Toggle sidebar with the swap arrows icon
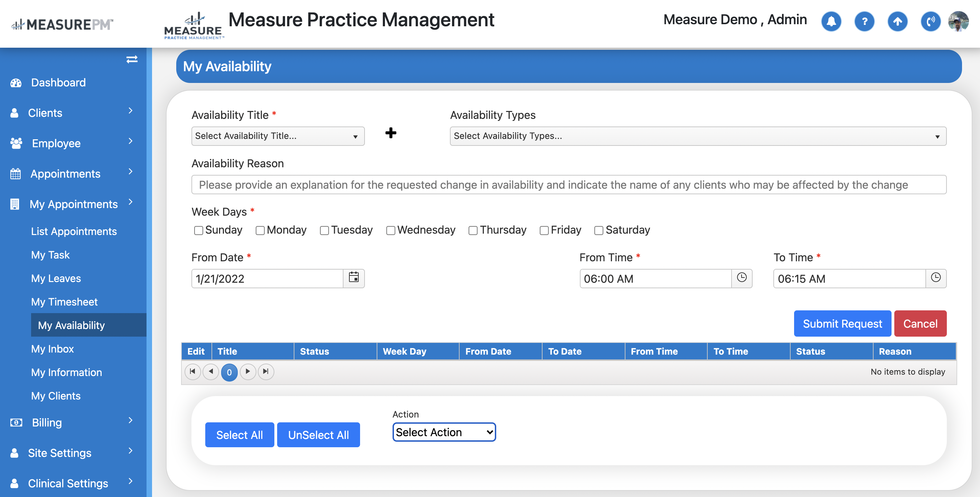The image size is (980, 497). [x=132, y=59]
